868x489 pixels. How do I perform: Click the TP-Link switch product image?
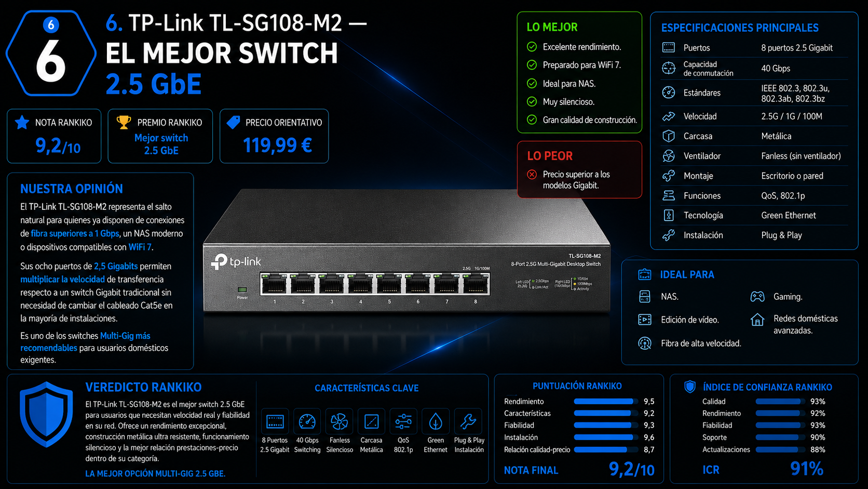click(406, 252)
